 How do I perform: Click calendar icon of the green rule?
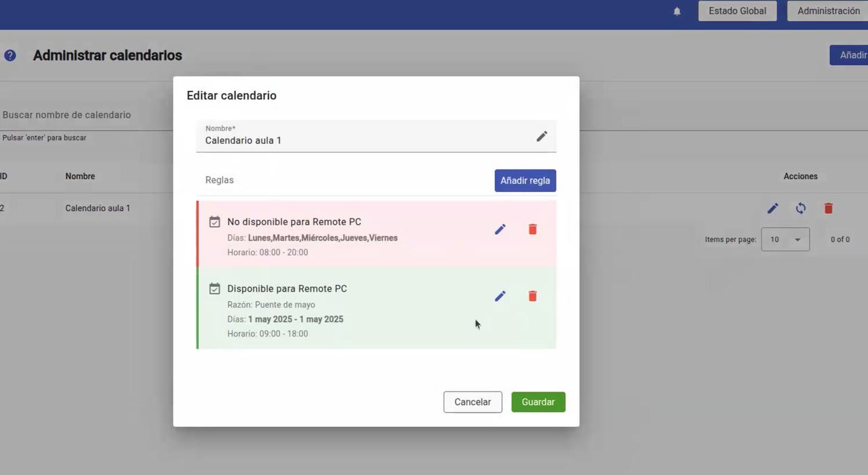(214, 288)
